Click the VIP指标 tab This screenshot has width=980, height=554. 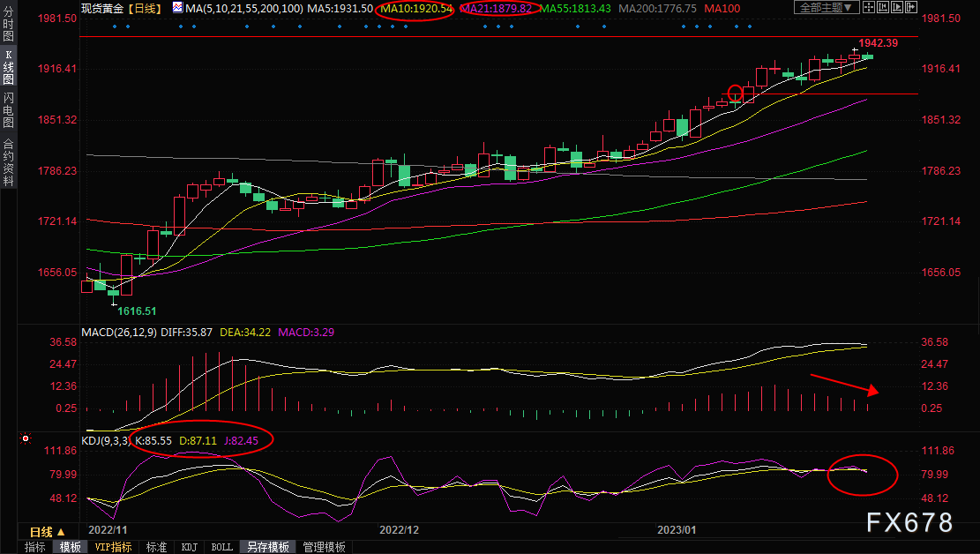click(x=112, y=547)
